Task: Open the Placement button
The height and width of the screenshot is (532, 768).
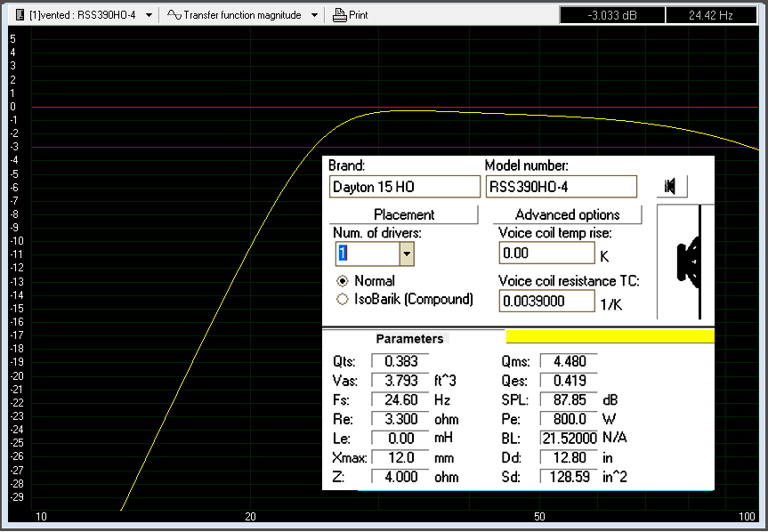Action: [404, 214]
